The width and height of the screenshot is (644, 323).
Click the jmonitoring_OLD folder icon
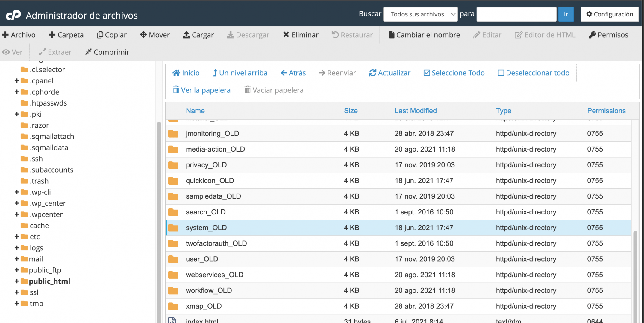173,134
